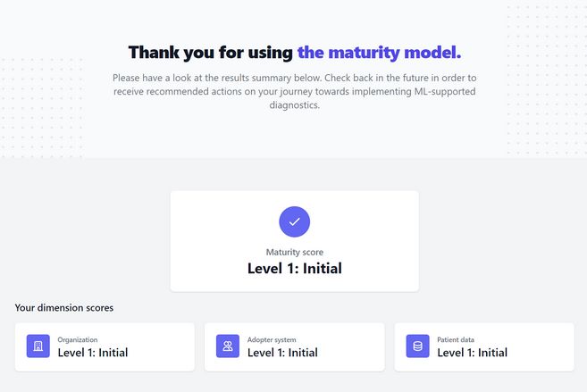Open the Organization dimension score card
Image resolution: width=587 pixels, height=392 pixels.
[x=105, y=347]
